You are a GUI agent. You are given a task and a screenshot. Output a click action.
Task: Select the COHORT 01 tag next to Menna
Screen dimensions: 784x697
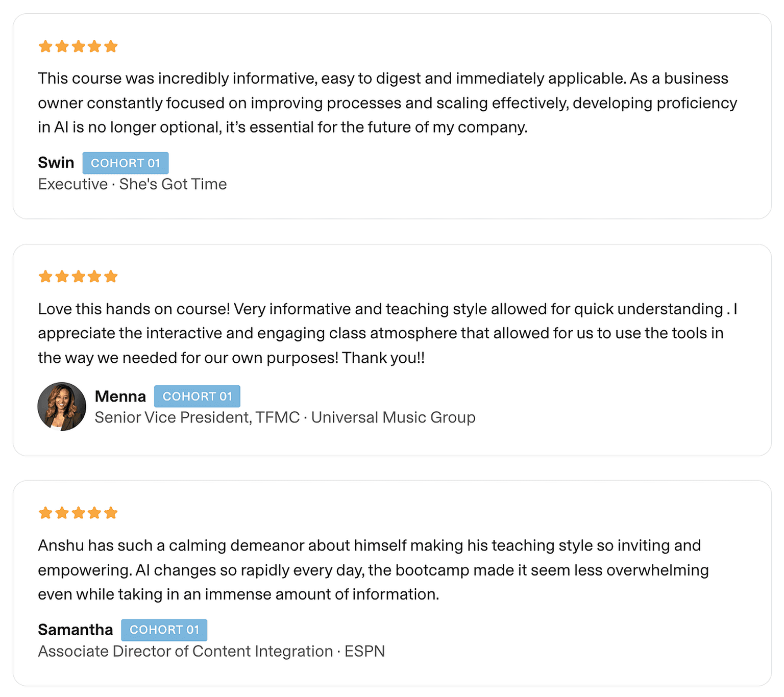[x=197, y=396]
